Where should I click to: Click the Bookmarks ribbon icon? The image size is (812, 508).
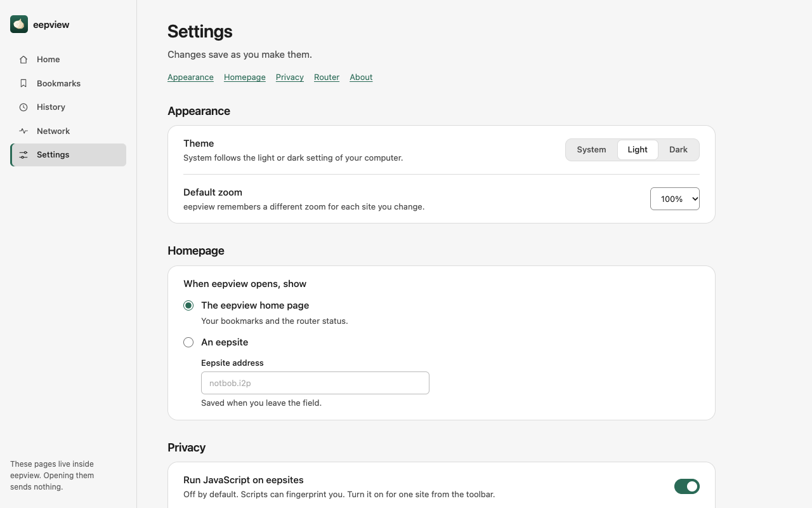click(x=23, y=83)
